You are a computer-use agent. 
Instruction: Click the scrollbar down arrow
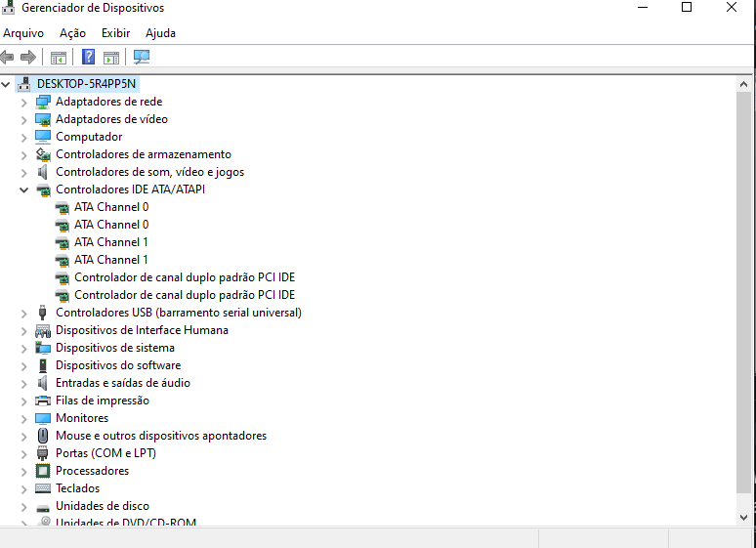(x=743, y=517)
